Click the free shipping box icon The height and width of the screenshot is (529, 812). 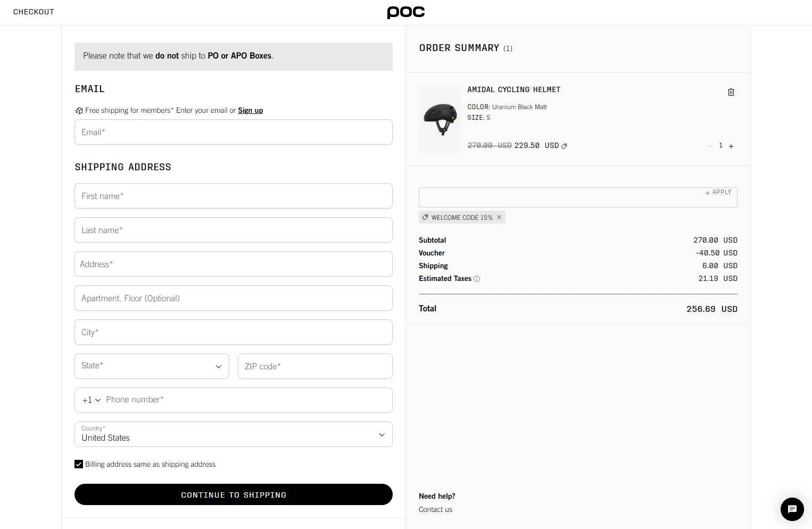[x=79, y=111]
